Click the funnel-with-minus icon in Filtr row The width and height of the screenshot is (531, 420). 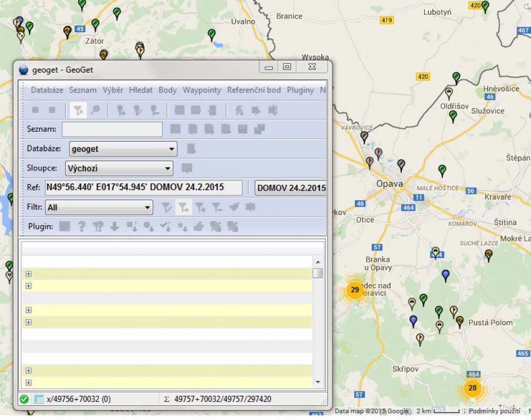(x=217, y=207)
